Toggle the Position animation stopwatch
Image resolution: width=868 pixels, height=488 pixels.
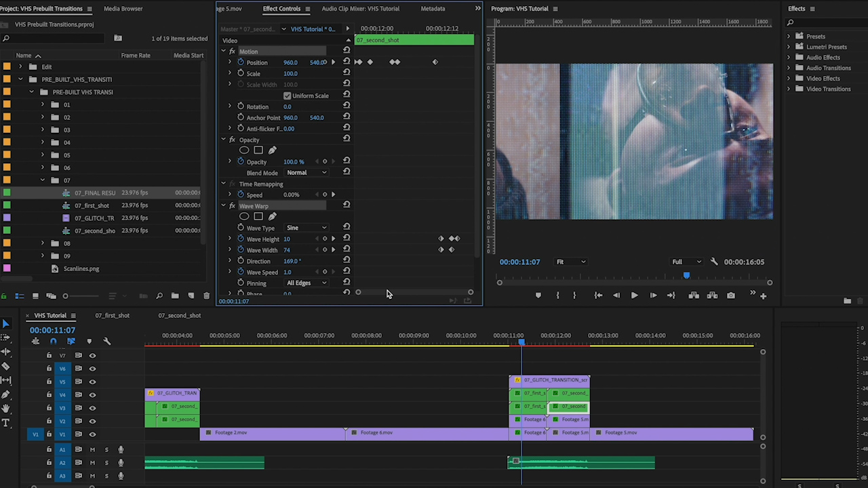(241, 62)
